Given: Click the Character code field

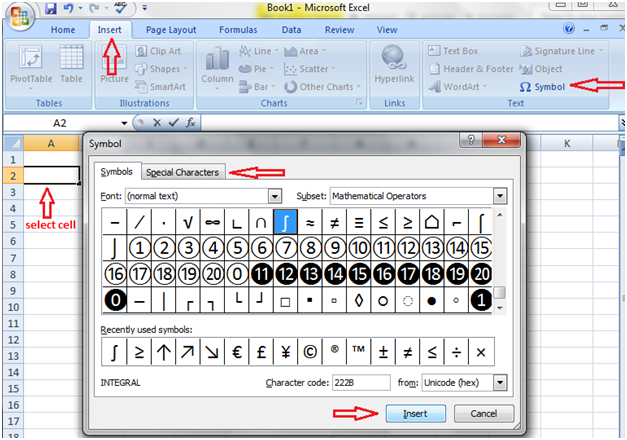Looking at the screenshot, I should point(361,383).
